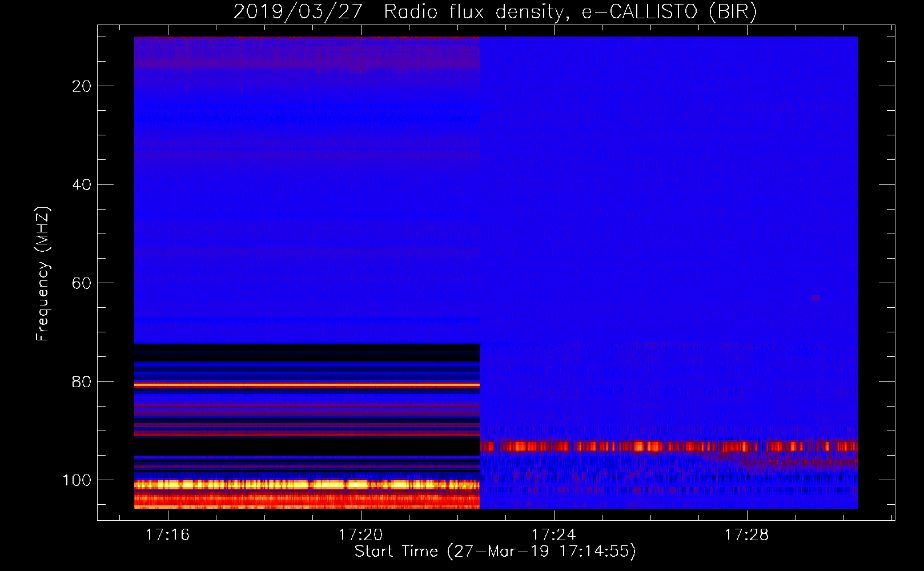The width and height of the screenshot is (924, 571).
Task: Click the '17:16' time tick label
Action: click(x=167, y=534)
